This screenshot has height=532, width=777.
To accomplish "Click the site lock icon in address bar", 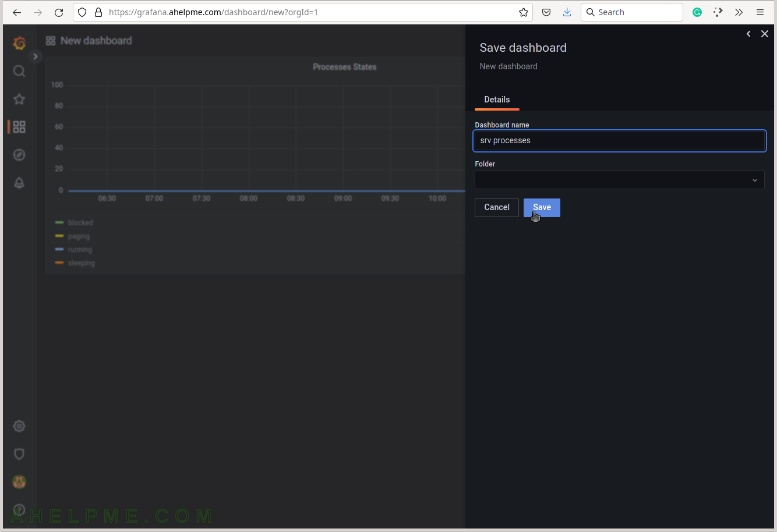I will tap(98, 12).
